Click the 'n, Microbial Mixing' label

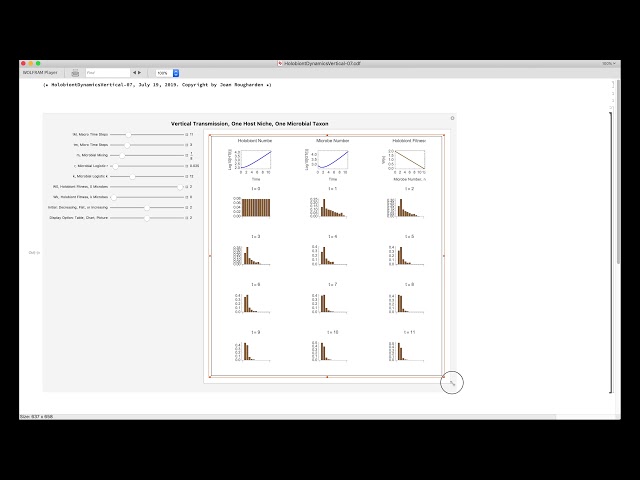click(x=92, y=156)
